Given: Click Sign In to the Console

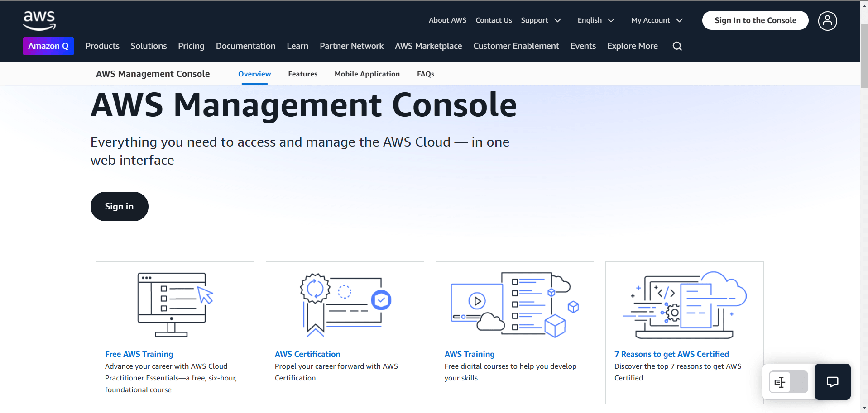Looking at the screenshot, I should (755, 20).
